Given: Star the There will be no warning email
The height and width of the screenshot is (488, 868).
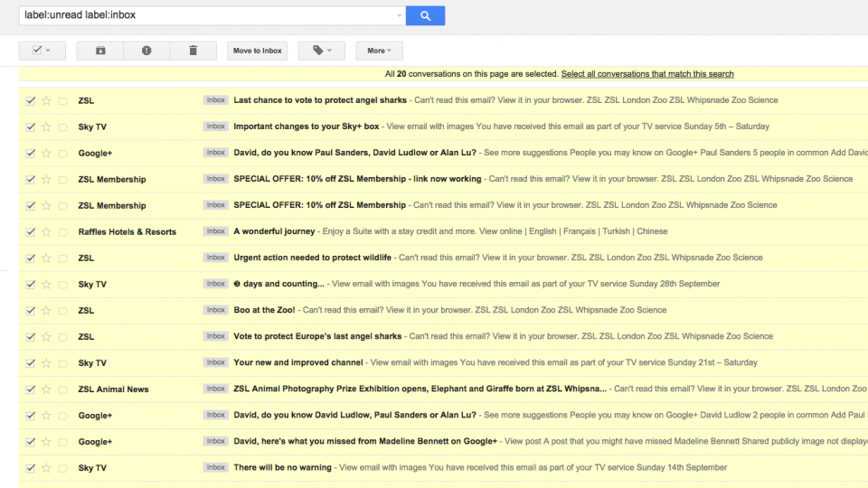Looking at the screenshot, I should click(x=46, y=468).
